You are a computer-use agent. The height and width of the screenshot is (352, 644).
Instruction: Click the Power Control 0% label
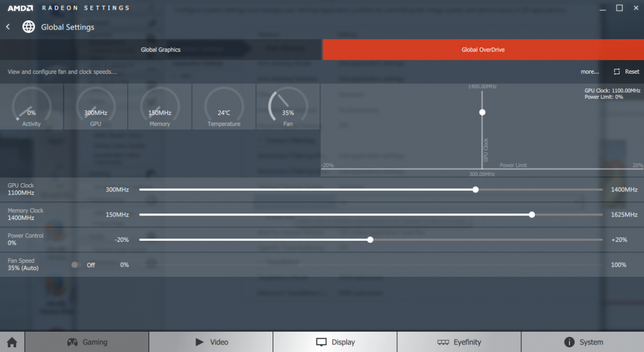26,239
